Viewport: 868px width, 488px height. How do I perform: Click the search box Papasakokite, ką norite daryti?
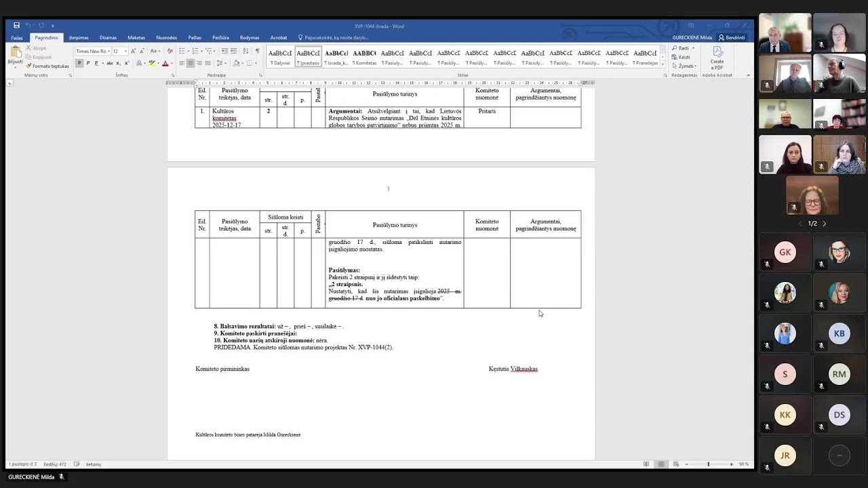point(336,38)
